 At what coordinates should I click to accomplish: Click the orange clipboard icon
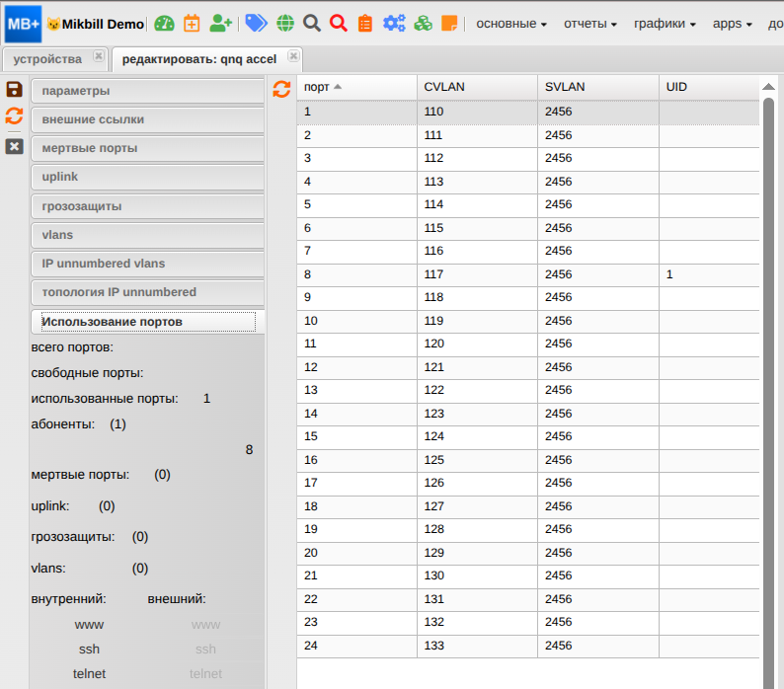(x=365, y=23)
